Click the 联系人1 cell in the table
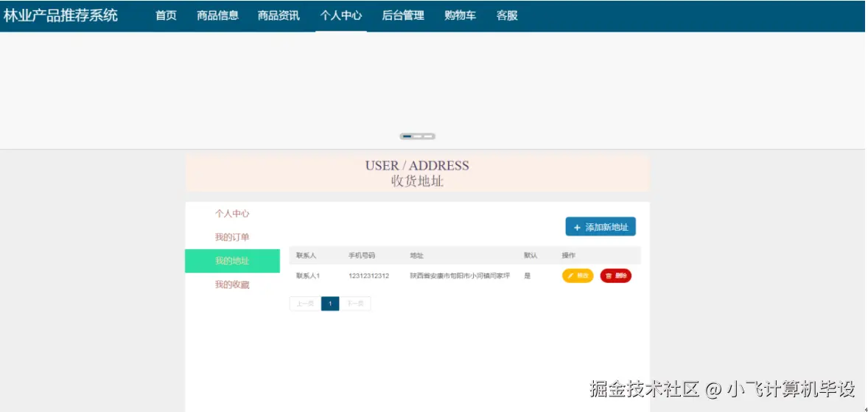 [308, 276]
